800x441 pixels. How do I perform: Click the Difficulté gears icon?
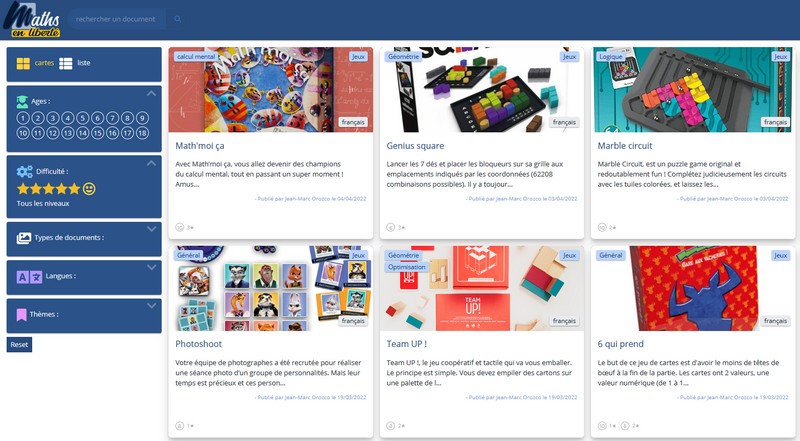point(24,172)
